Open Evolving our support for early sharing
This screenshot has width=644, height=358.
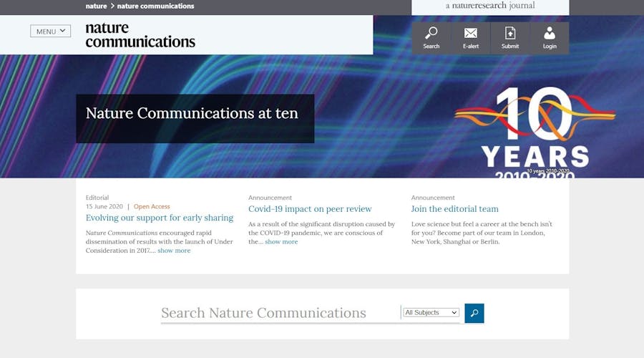click(x=160, y=218)
